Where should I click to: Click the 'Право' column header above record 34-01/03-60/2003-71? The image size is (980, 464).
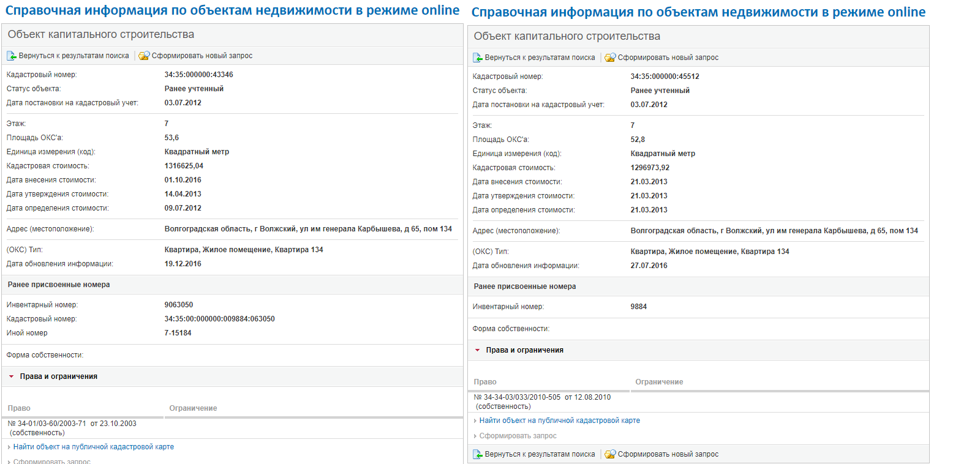(19, 408)
